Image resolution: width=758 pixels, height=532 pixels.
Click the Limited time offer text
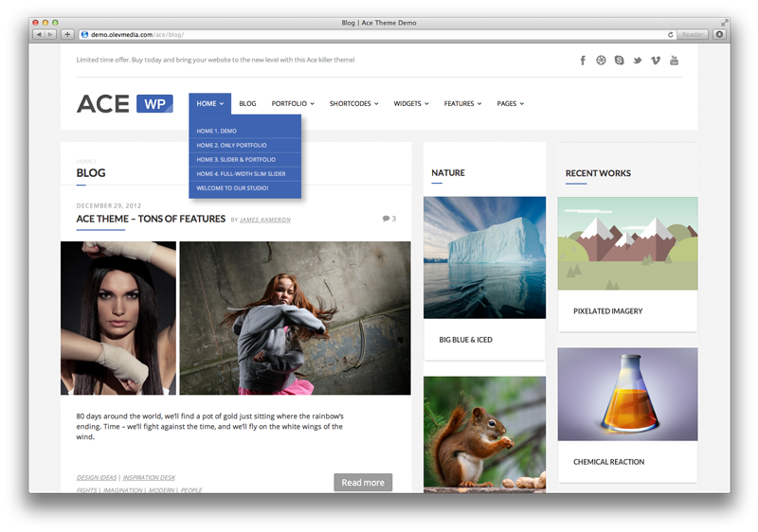(215, 60)
